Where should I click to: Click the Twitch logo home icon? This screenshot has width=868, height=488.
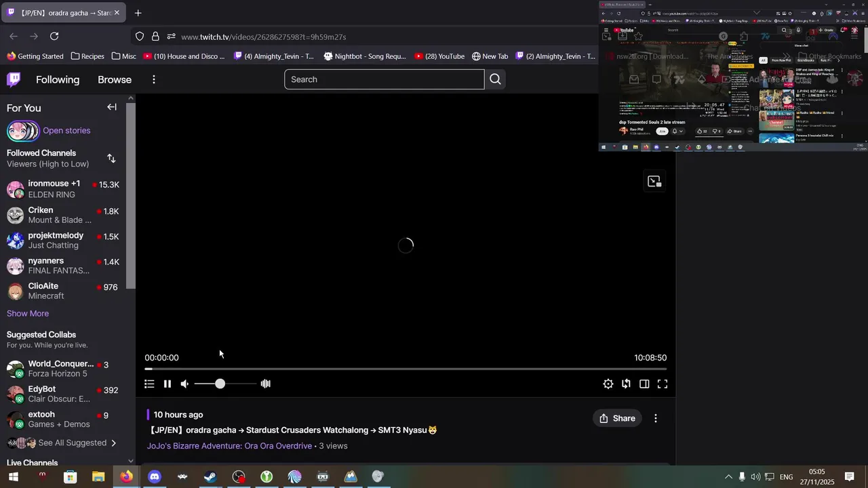[14, 79]
